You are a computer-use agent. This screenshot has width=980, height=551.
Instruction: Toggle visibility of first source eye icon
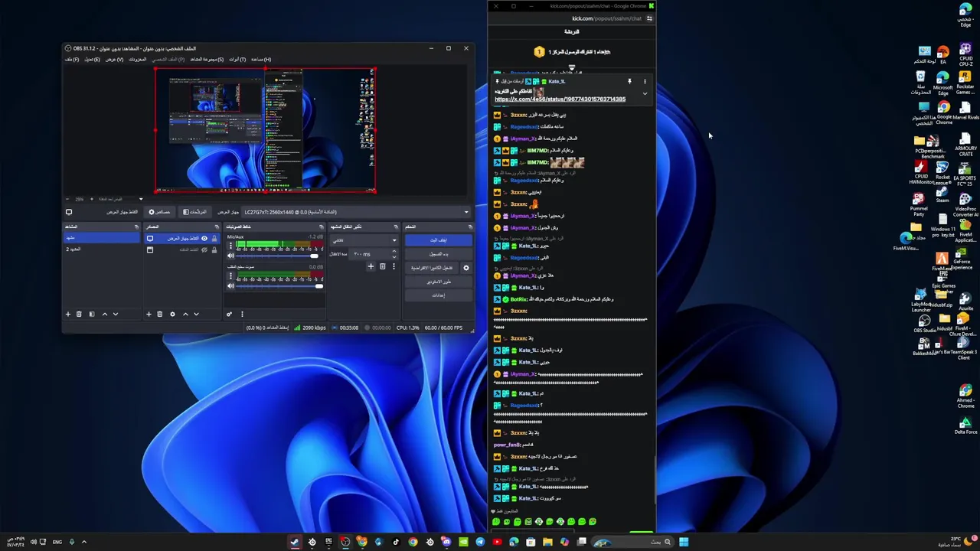tap(204, 238)
